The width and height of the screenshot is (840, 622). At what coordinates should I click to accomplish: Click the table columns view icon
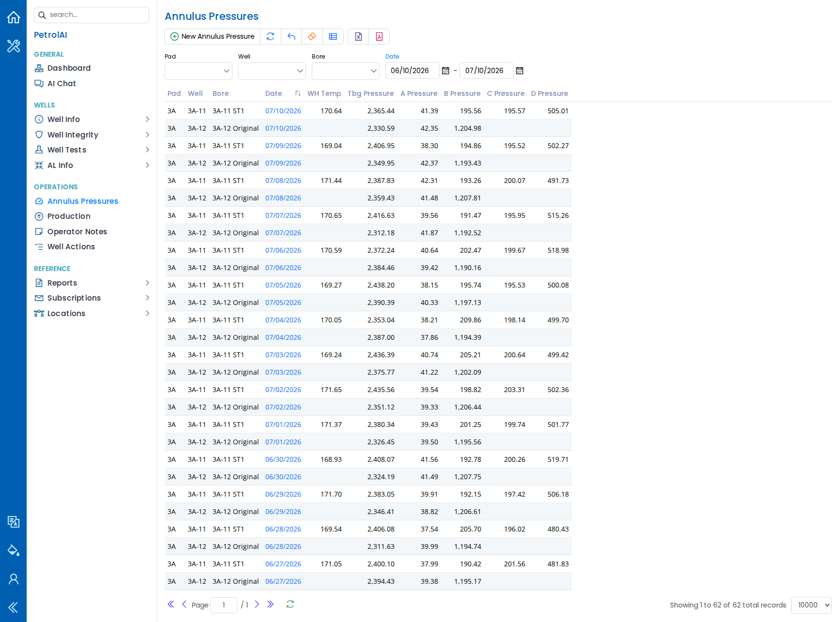click(x=333, y=36)
